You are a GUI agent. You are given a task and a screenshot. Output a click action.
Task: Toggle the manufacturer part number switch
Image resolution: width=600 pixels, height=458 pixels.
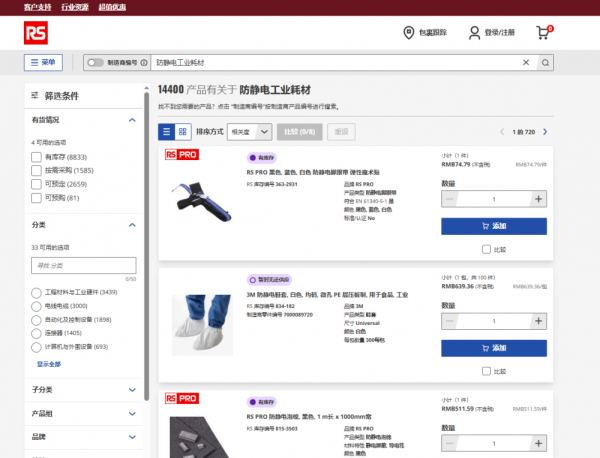click(95, 62)
